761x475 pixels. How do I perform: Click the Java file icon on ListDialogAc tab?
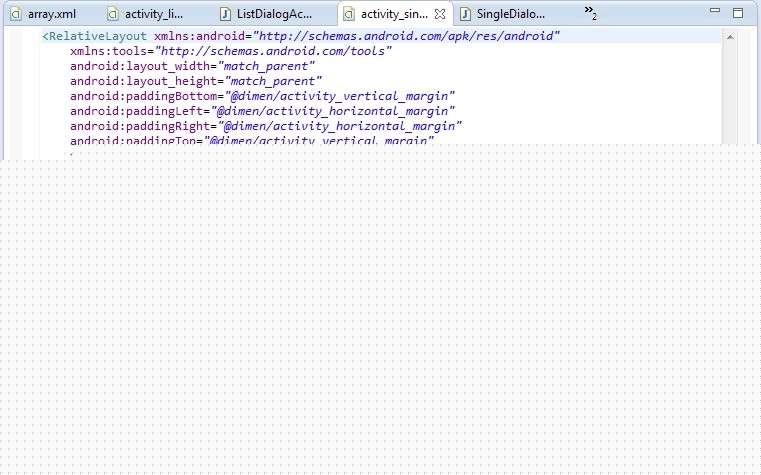coord(225,15)
